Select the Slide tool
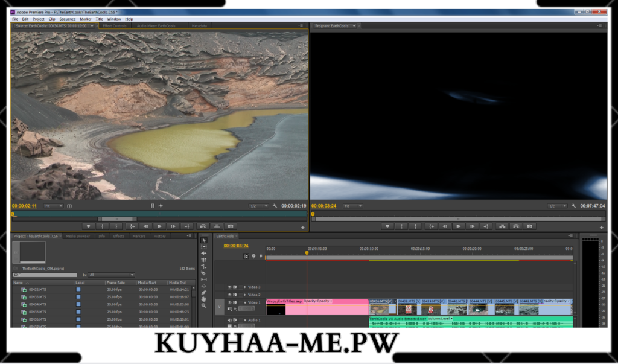Image resolution: width=618 pixels, height=364 pixels. coord(204,286)
